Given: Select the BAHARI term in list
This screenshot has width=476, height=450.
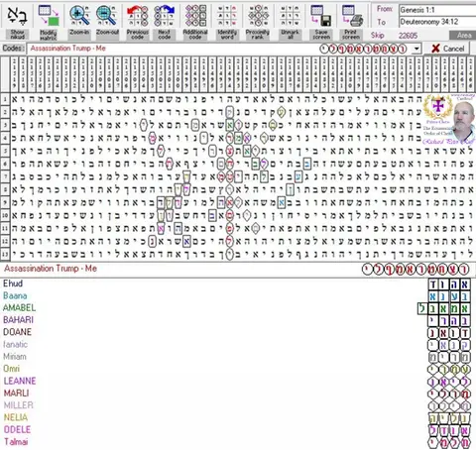Looking at the screenshot, I should point(18,320).
